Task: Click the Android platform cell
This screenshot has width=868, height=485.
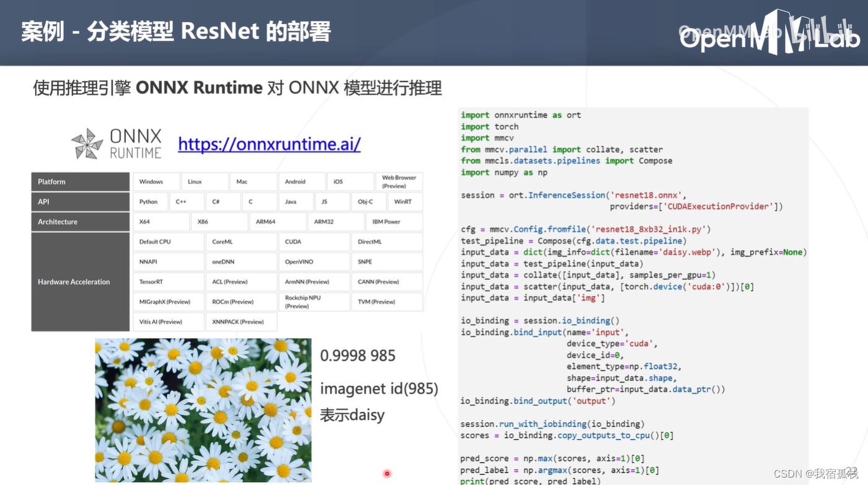Action: [302, 181]
